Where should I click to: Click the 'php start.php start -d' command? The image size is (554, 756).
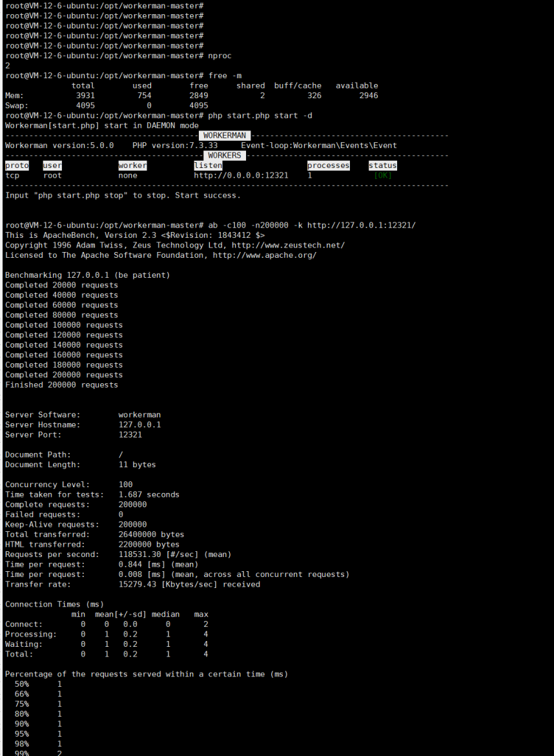260,116
